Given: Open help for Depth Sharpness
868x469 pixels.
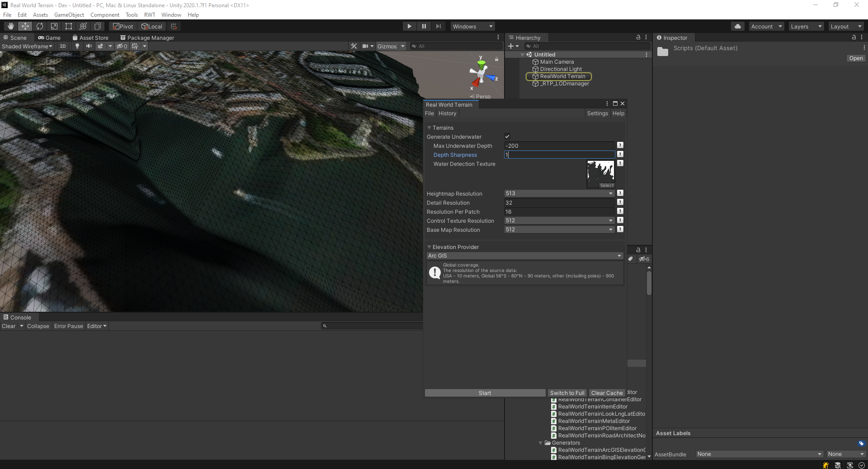Looking at the screenshot, I should [620, 155].
